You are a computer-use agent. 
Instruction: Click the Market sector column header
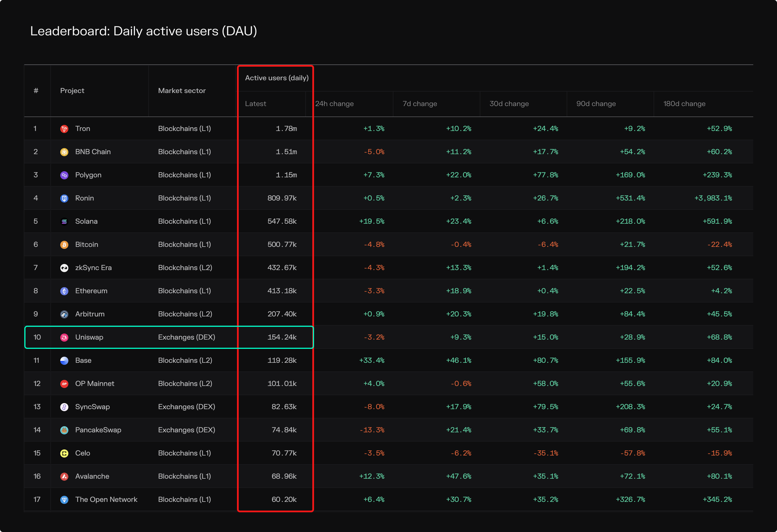click(181, 91)
